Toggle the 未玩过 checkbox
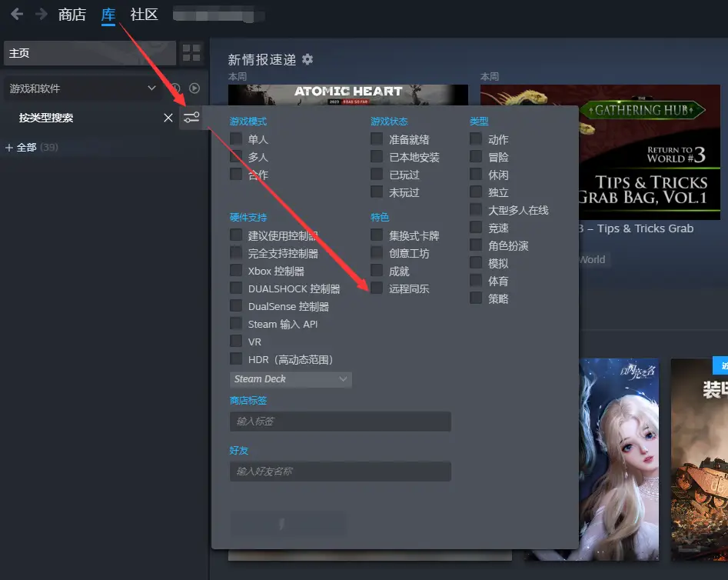Screen dimensions: 728x580 point(377,192)
